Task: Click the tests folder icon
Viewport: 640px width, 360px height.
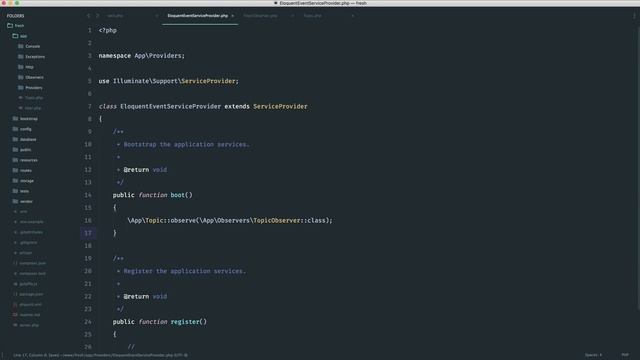Action: click(x=15, y=191)
